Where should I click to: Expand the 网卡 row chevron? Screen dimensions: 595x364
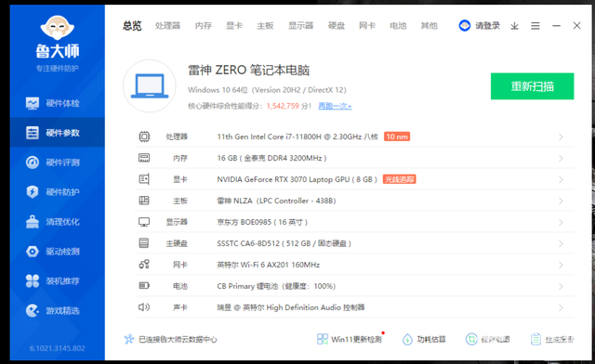tap(561, 265)
